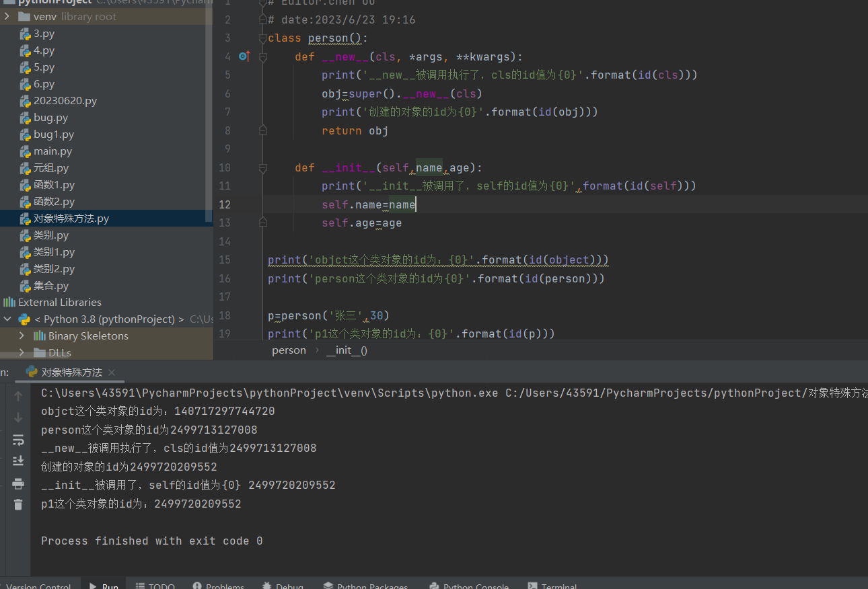Expand the venv library root folder
This screenshot has width=868, height=589.
pos(7,16)
